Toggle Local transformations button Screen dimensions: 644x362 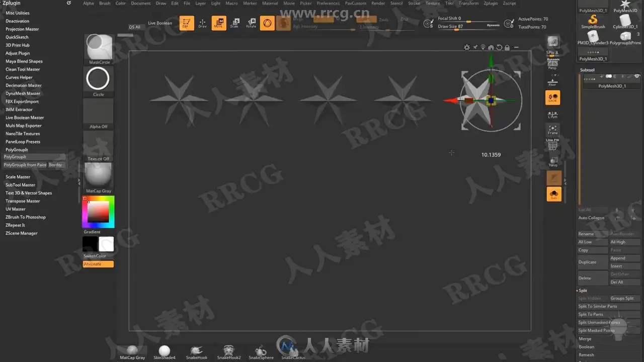click(553, 98)
